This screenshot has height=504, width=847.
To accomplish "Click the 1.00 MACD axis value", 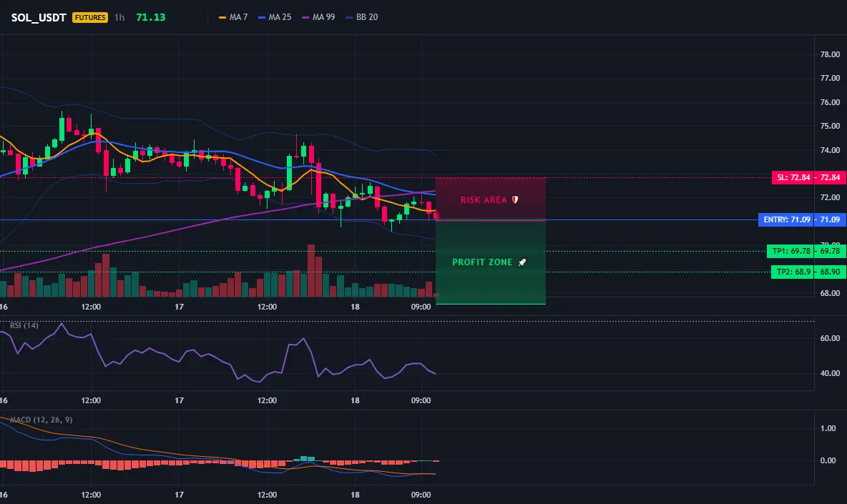I will click(x=828, y=428).
